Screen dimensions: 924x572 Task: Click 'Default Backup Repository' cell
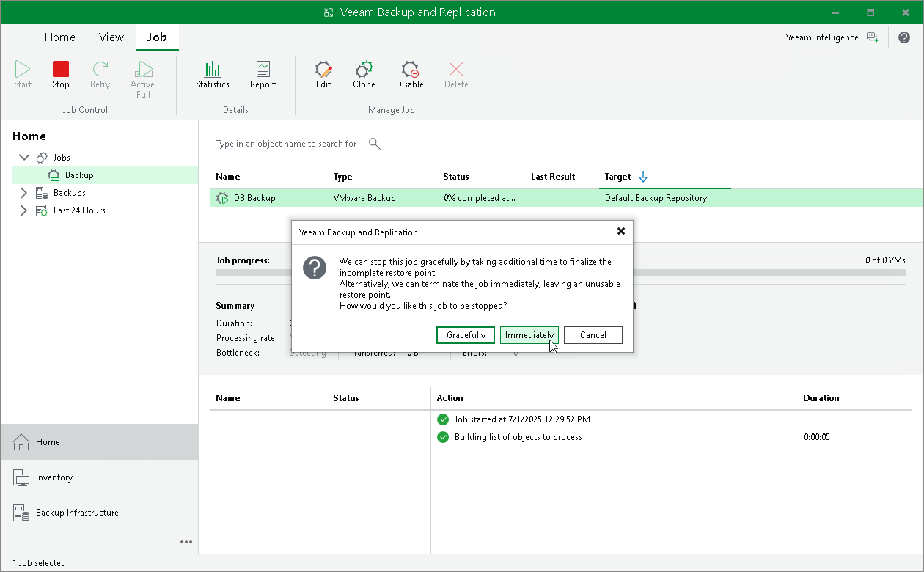[656, 198]
